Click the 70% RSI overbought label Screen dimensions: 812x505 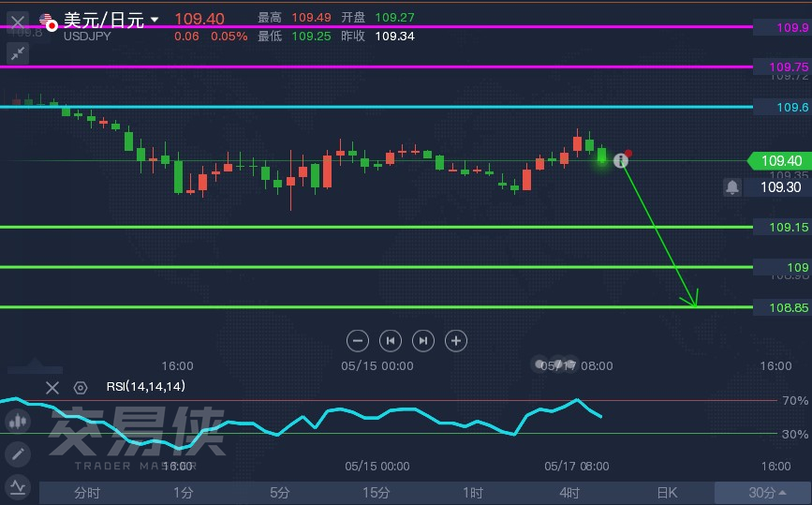(x=795, y=400)
